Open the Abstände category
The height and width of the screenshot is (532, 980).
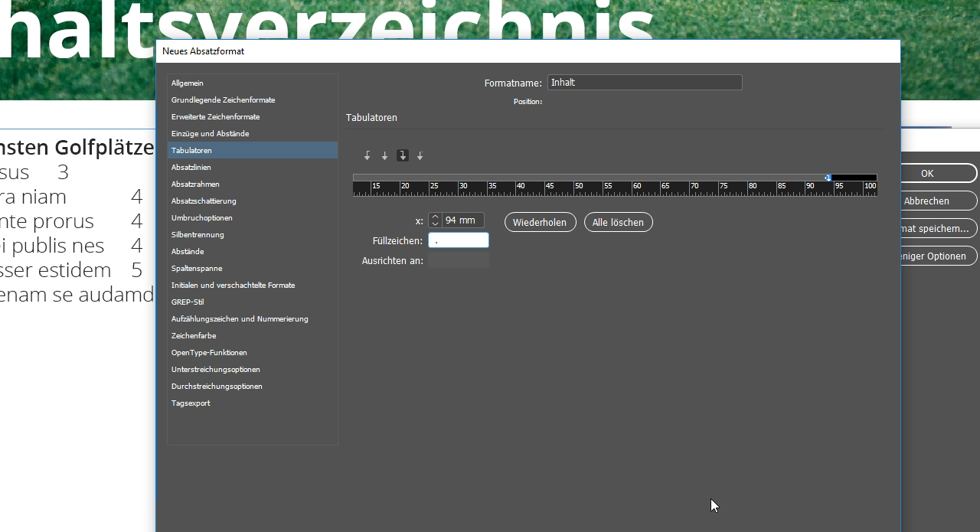pos(252,251)
